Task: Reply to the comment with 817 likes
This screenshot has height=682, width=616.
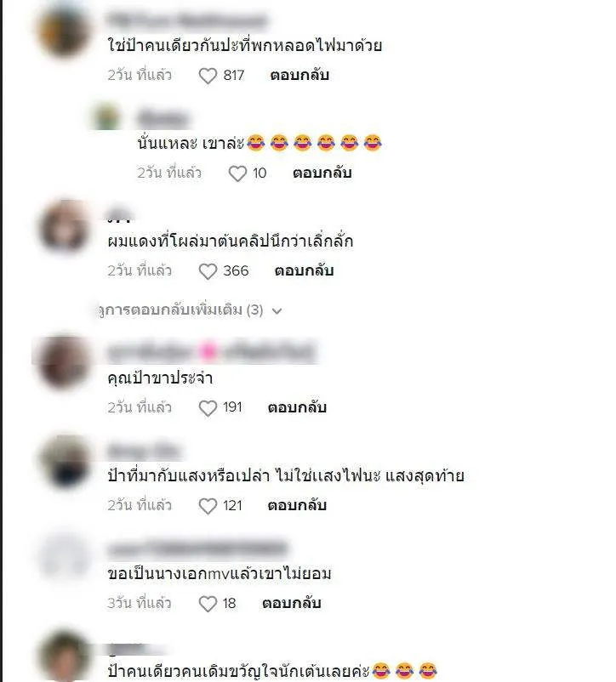Action: pos(299,75)
